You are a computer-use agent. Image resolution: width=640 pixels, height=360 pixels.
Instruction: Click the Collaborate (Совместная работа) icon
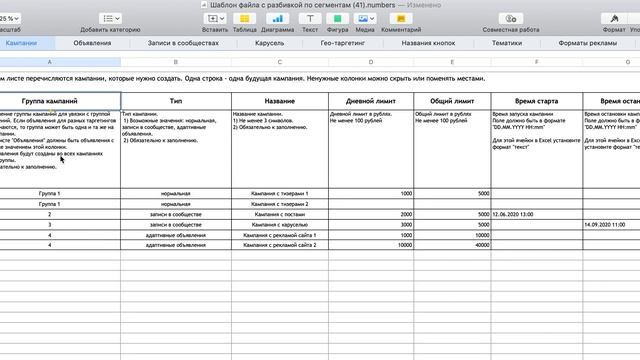[x=511, y=19]
